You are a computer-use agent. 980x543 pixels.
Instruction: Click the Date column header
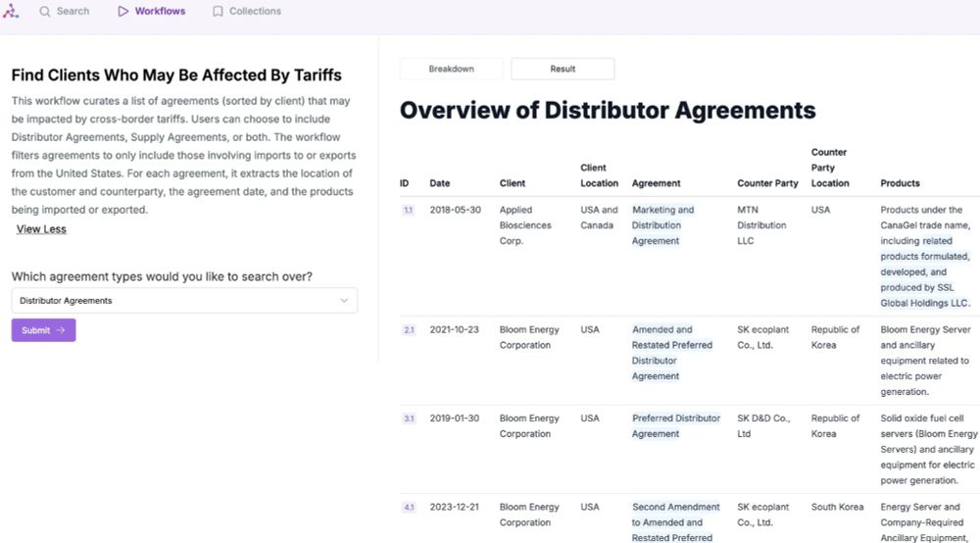439,183
